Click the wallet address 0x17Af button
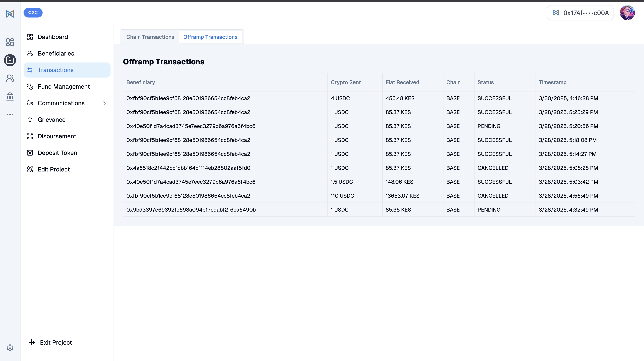This screenshot has width=644, height=361. 580,13
